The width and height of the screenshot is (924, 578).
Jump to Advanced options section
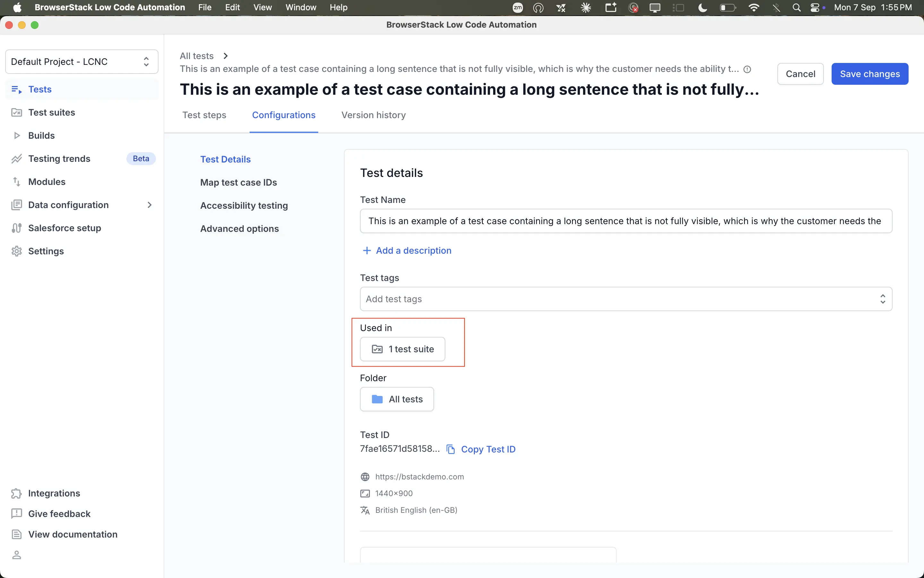(239, 229)
